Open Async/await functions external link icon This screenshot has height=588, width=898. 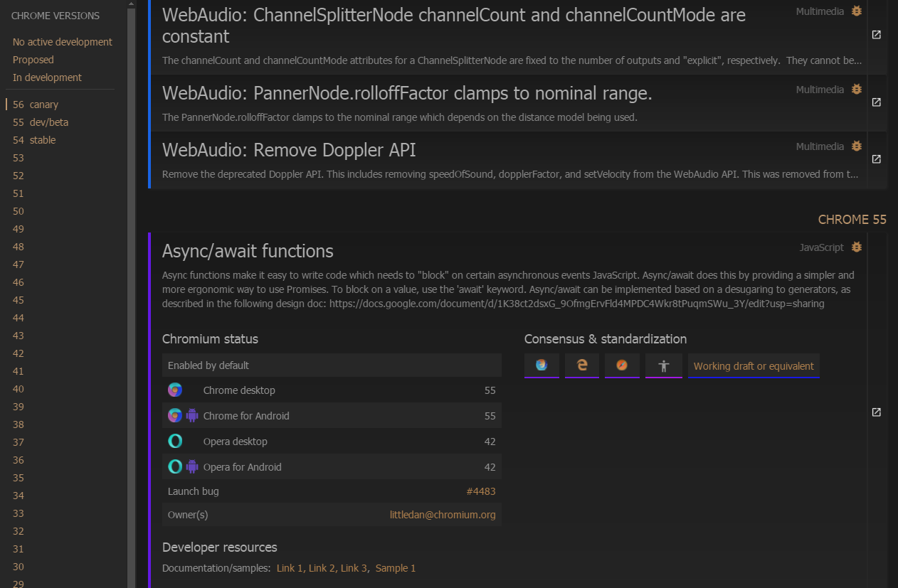coord(877,412)
